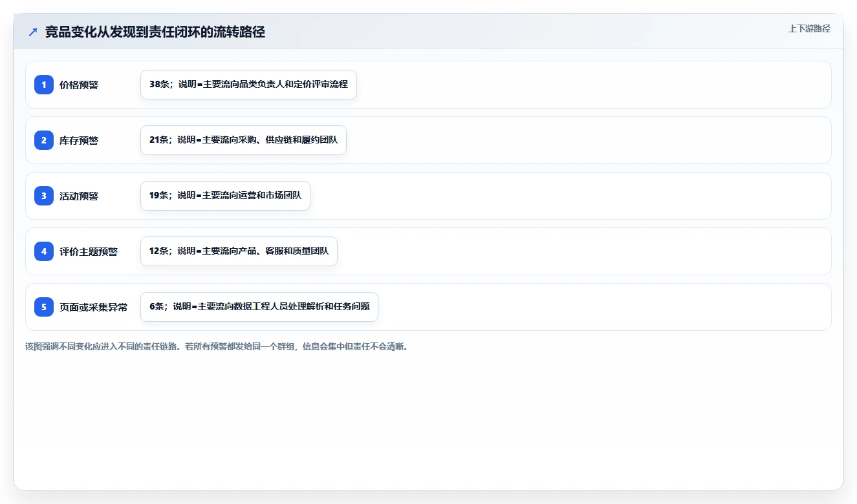Image resolution: width=857 pixels, height=504 pixels.
Task: Open the chip 21条；说明=主要流向采购、供应链和履约团队
Action: click(x=243, y=140)
